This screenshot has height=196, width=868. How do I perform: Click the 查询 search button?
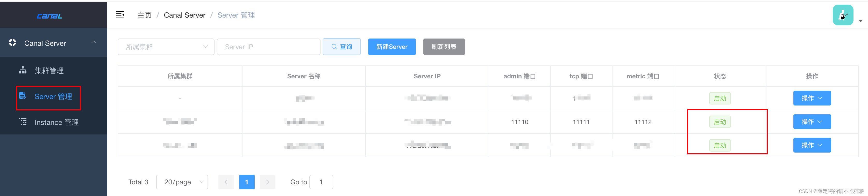[342, 47]
